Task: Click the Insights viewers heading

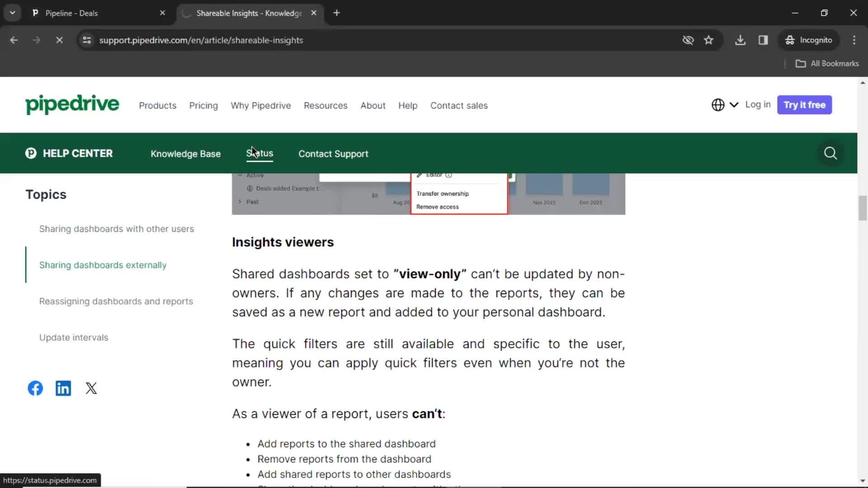Action: pyautogui.click(x=283, y=242)
